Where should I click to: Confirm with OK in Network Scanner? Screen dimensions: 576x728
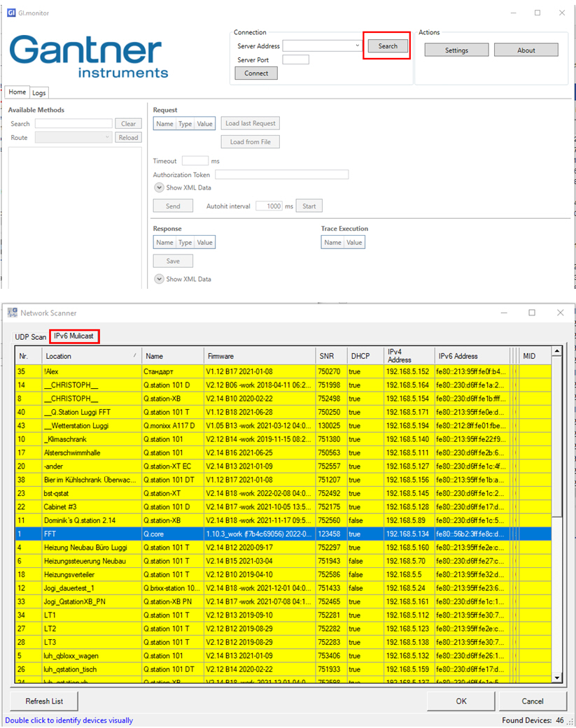click(461, 701)
